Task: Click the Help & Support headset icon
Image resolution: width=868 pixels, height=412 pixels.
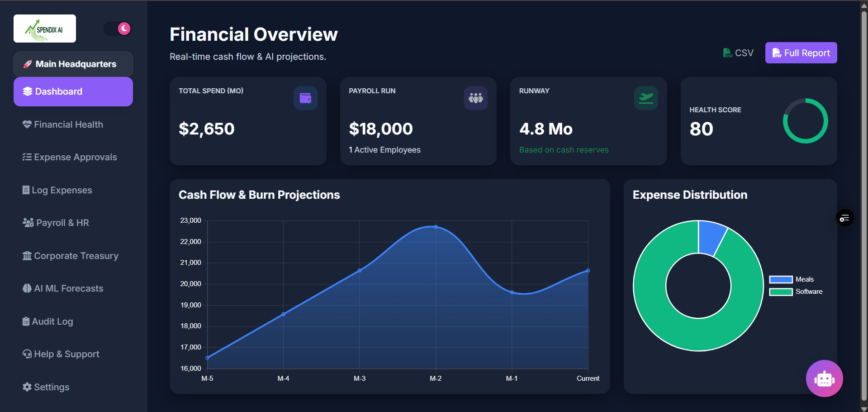Action: coord(27,354)
